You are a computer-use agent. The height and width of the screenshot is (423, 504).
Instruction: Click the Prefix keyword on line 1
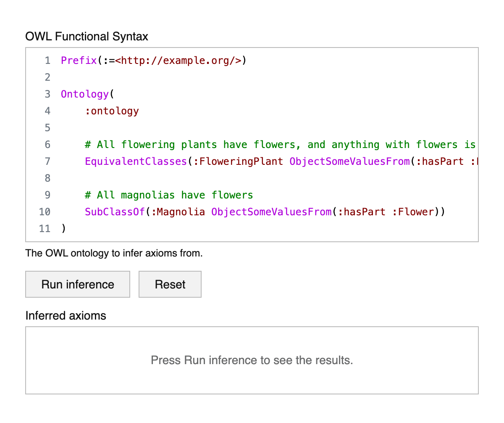coord(79,61)
